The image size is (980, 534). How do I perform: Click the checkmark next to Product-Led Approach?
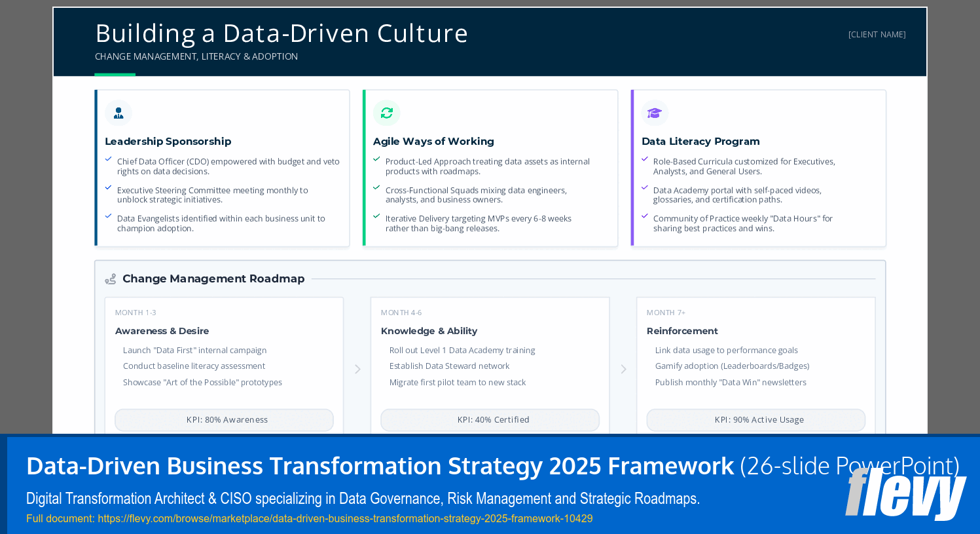(376, 159)
